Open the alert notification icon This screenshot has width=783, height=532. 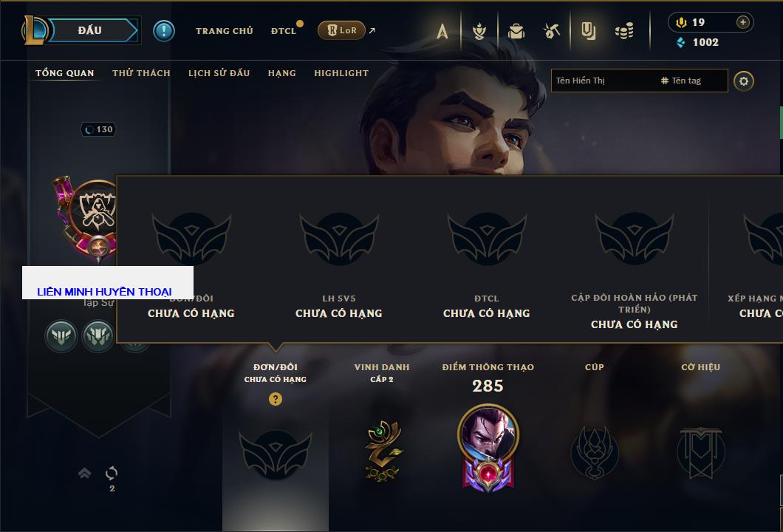[x=164, y=31]
